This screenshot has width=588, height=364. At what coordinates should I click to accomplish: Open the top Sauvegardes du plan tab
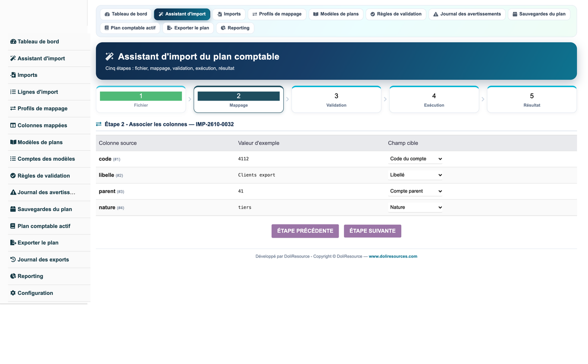(539, 14)
